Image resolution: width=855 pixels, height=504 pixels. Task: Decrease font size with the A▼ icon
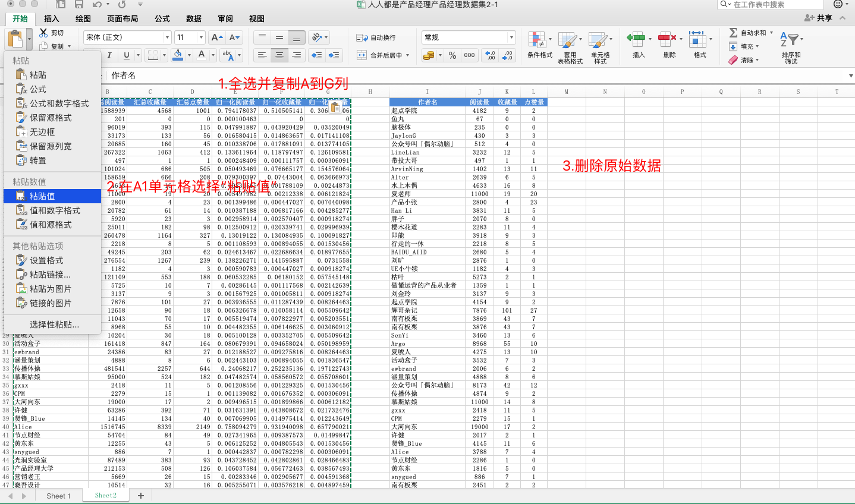[x=235, y=37]
